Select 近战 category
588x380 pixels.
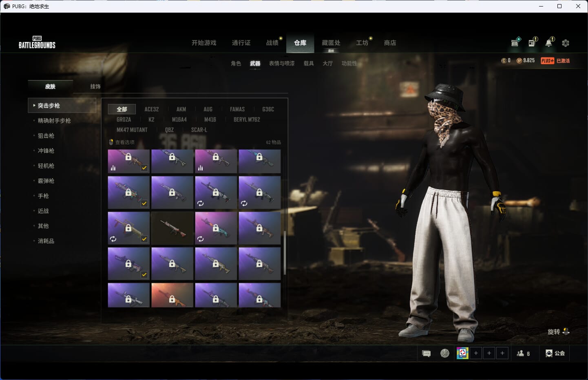pos(43,211)
